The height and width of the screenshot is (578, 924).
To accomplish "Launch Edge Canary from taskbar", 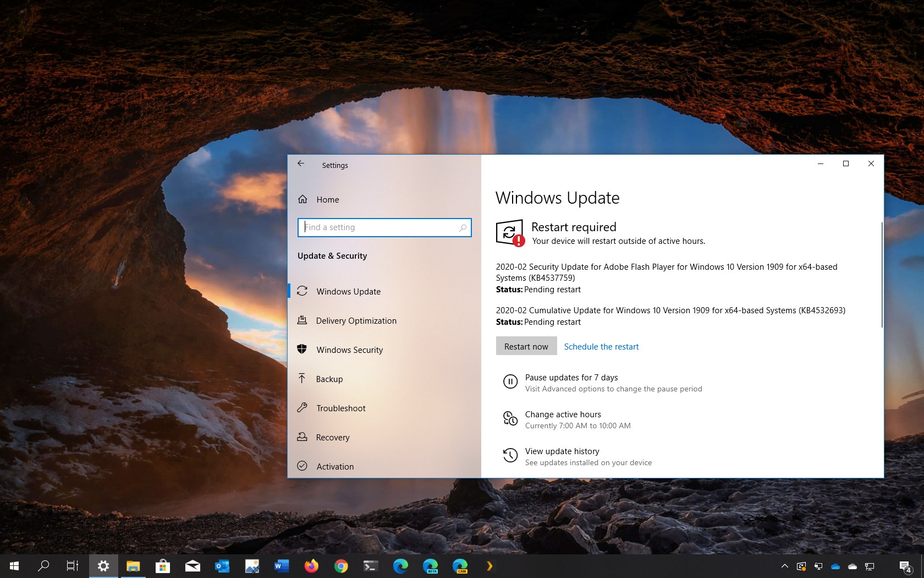I will tap(460, 566).
